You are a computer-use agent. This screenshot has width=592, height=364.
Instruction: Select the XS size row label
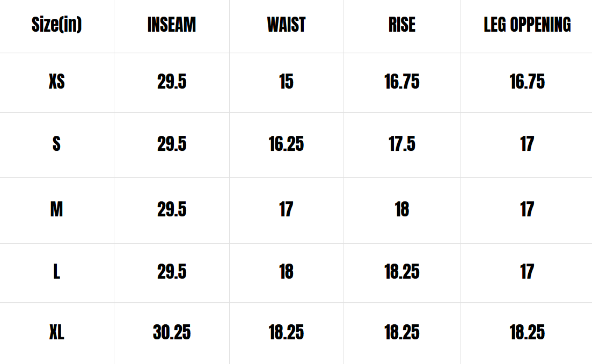56,82
